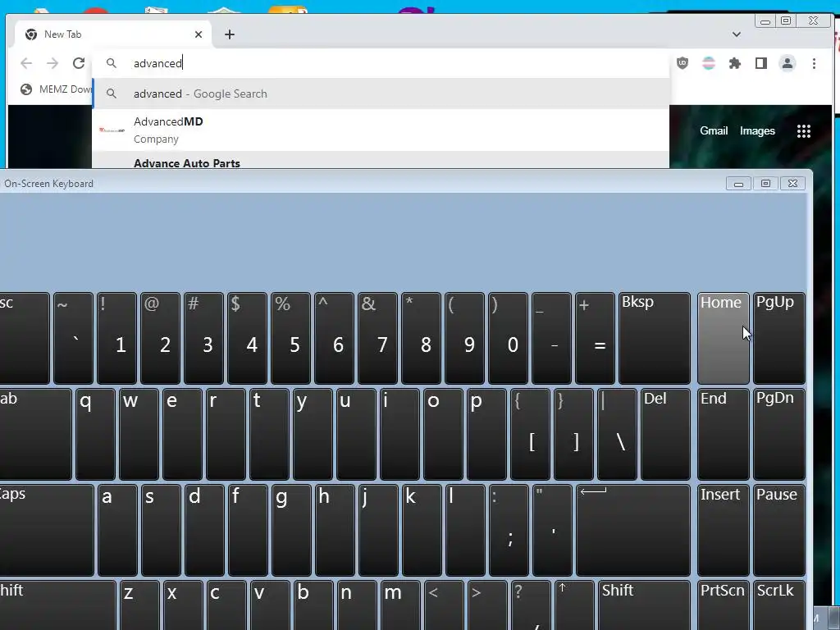Viewport: 840px width, 630px height.
Task: Click the backslash key
Action: coord(617,434)
